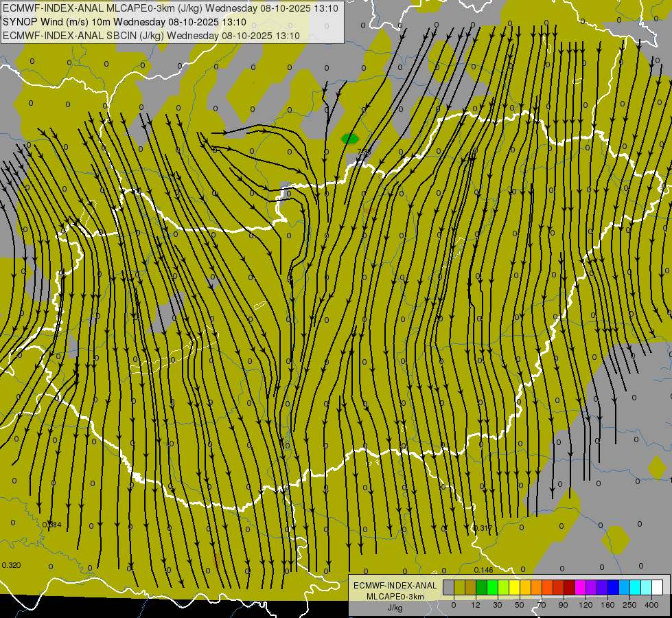Click the white swatch at legend end
Image resolution: width=672 pixels, height=618 pixels.
(658, 588)
